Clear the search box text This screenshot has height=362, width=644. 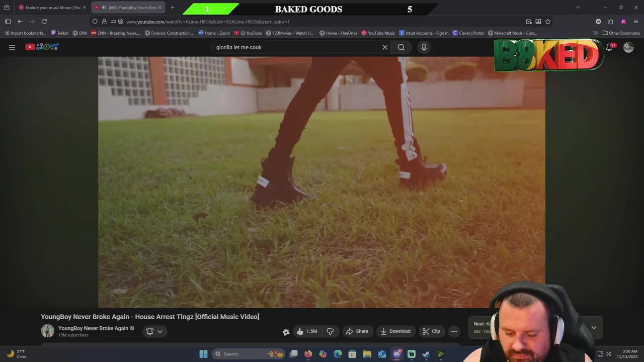pyautogui.click(x=385, y=47)
